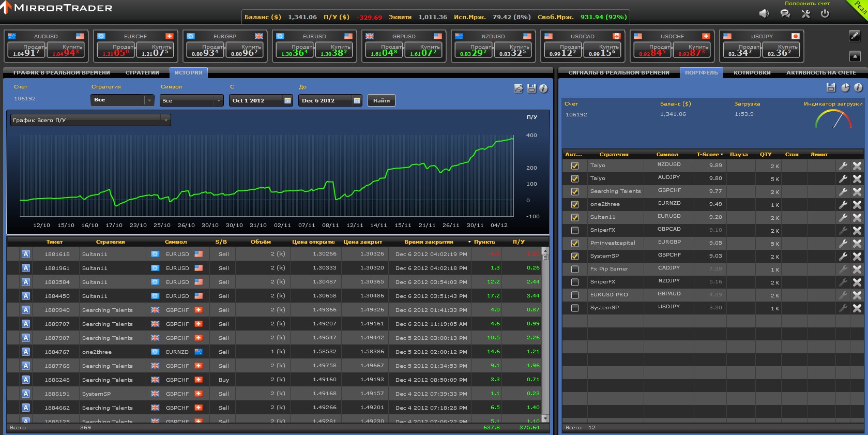Open info icon in history panel
Screen dimensions: 868x435
(543, 88)
